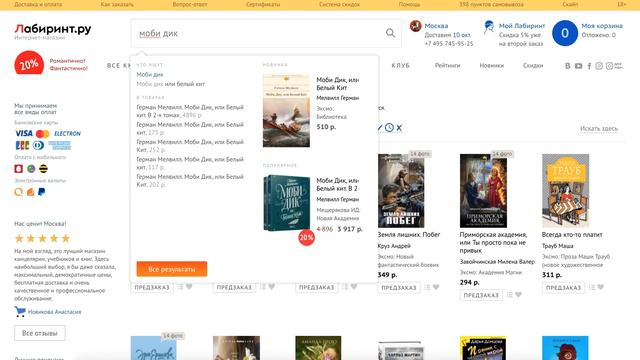Image resolution: width=640 pixels, height=360 pixels.
Task: Click the Мой Лабиринт head icon
Action: click(489, 27)
